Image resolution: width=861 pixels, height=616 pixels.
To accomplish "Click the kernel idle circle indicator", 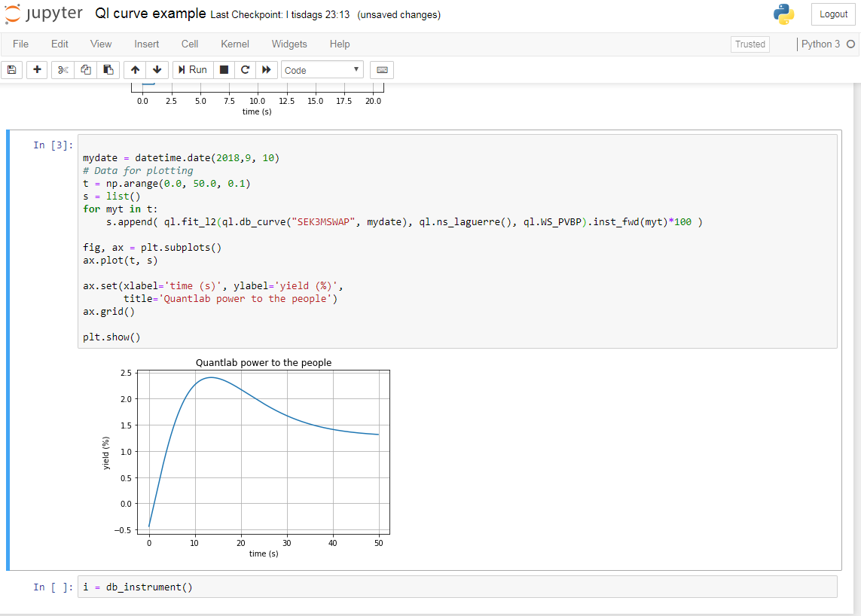I will pyautogui.click(x=850, y=44).
